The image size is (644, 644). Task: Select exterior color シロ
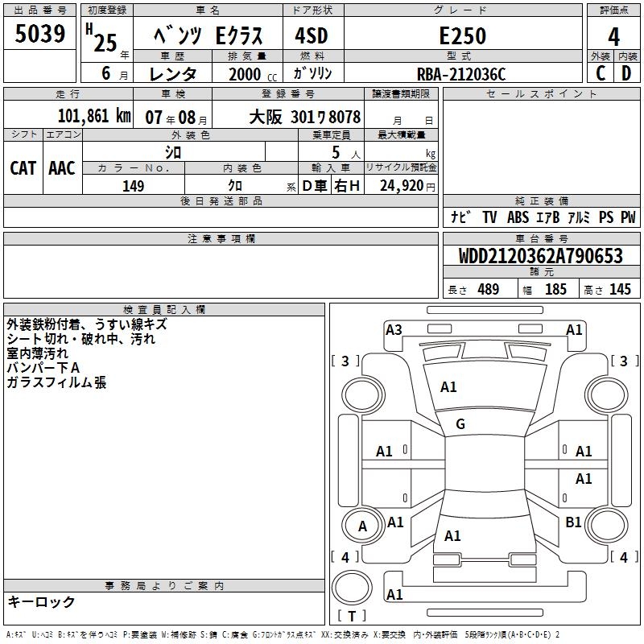pos(173,152)
